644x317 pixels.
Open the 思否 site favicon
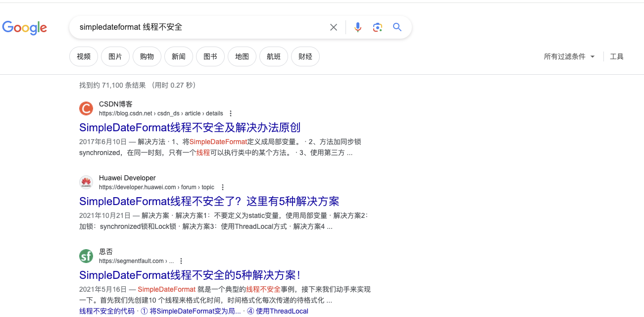click(x=86, y=256)
